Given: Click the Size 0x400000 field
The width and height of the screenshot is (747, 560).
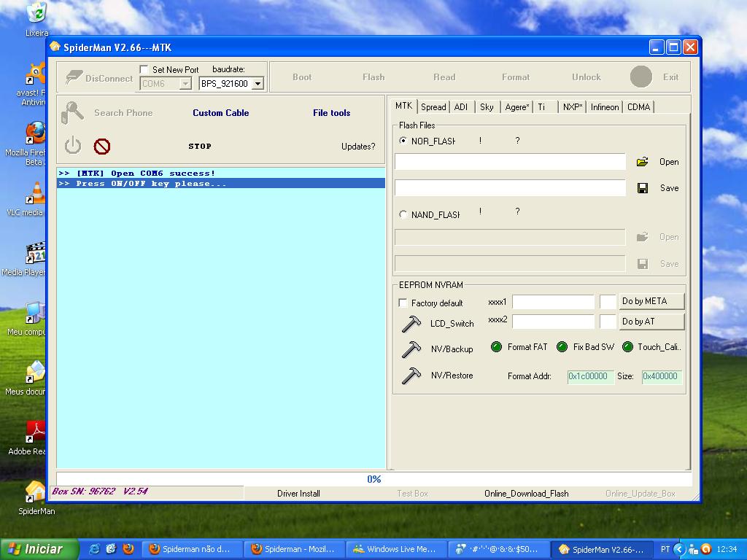Looking at the screenshot, I should point(662,377).
